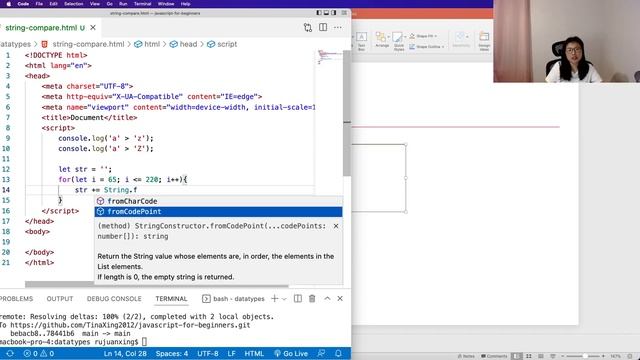This screenshot has width=640, height=360.
Task: Open the feedback icon in status bar
Action: (x=321, y=353)
